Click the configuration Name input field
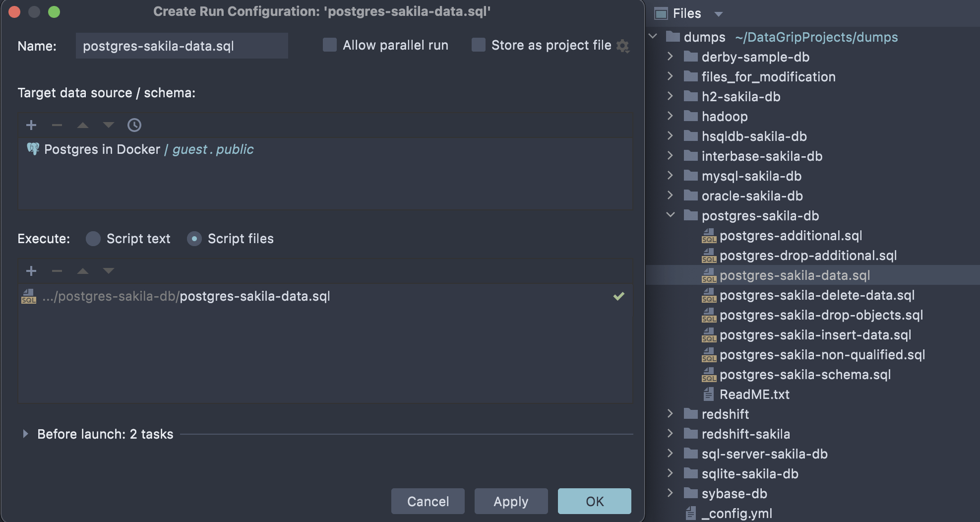 click(182, 46)
